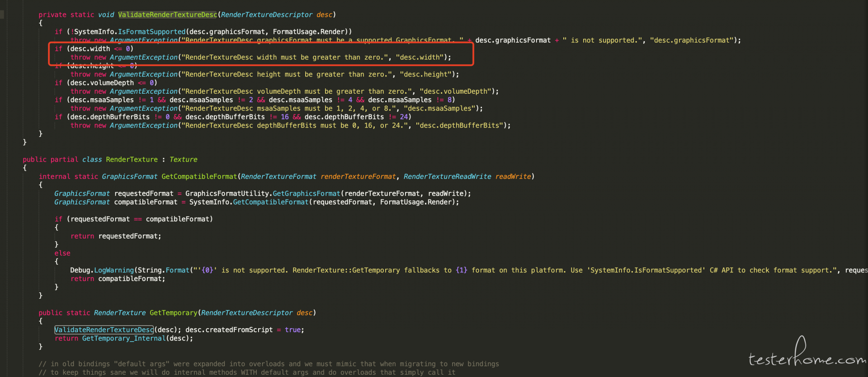Screen dimensions: 868x377
Task: Click the "desc.height" string argument
Action: 426,74
